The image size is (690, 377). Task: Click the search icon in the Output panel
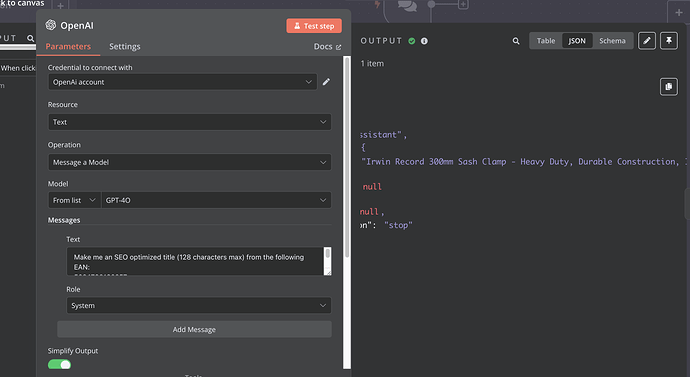pos(516,41)
